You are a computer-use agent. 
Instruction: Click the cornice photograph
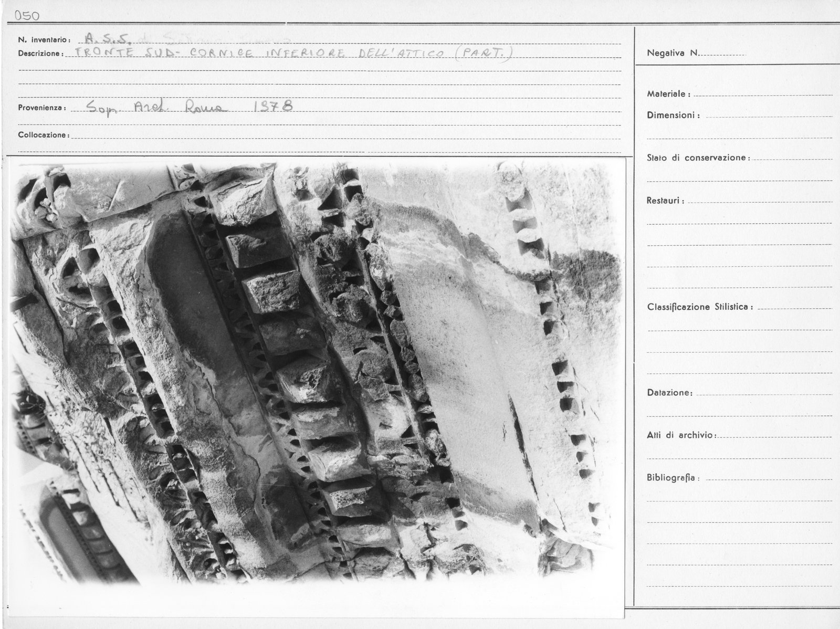click(317, 387)
